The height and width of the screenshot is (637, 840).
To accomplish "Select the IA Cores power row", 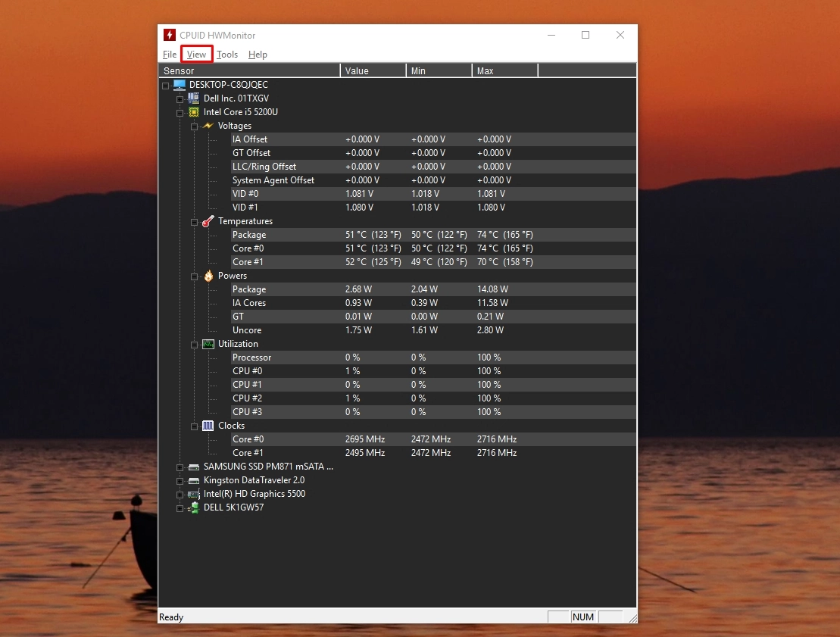I will [x=433, y=303].
